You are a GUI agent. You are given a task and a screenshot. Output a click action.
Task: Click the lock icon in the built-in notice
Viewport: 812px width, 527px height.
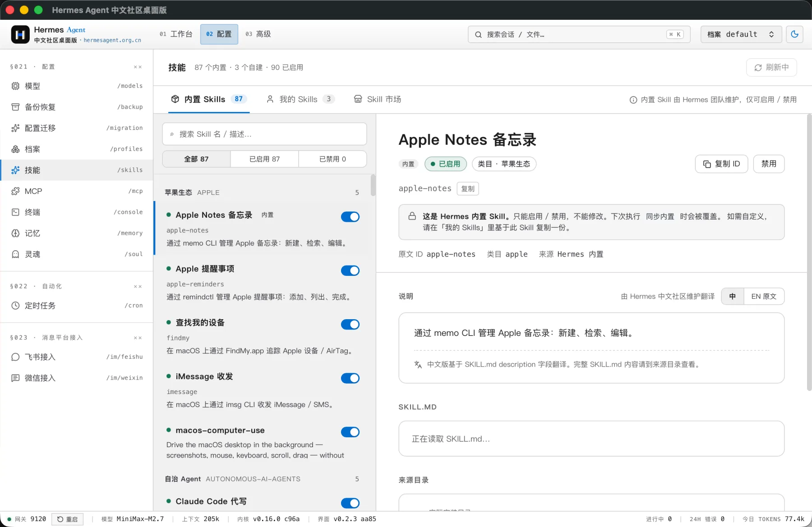(412, 216)
